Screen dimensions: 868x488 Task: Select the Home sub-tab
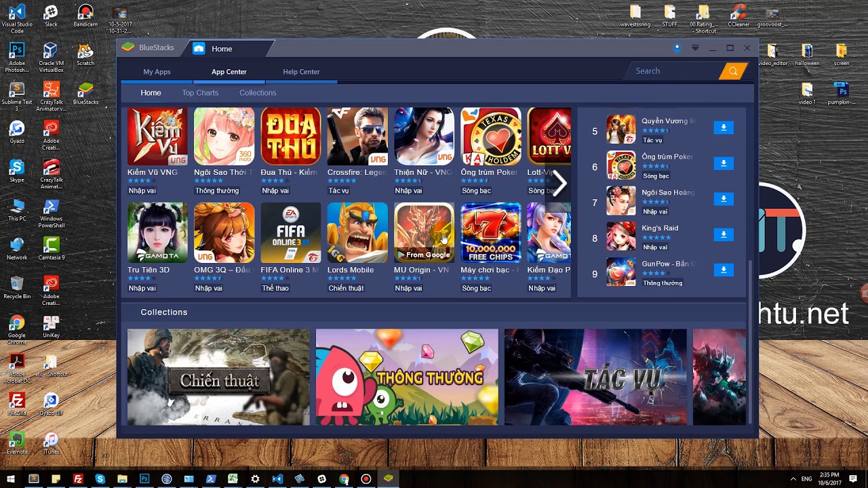coord(151,93)
